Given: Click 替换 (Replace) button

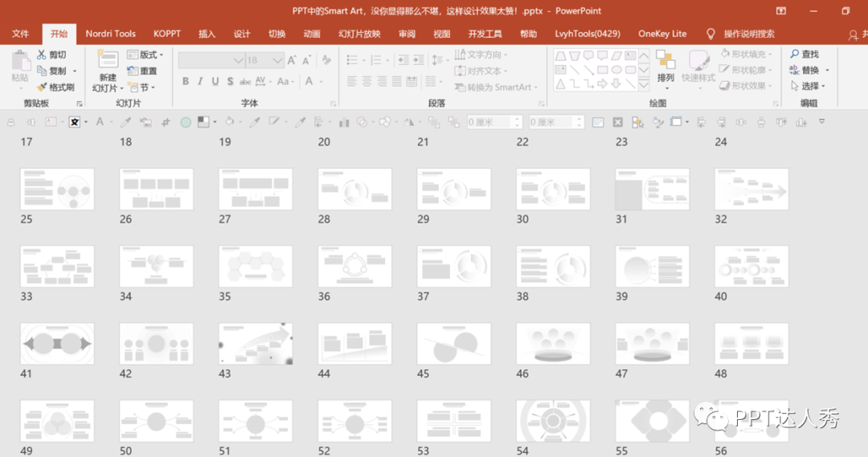Looking at the screenshot, I should tap(809, 70).
